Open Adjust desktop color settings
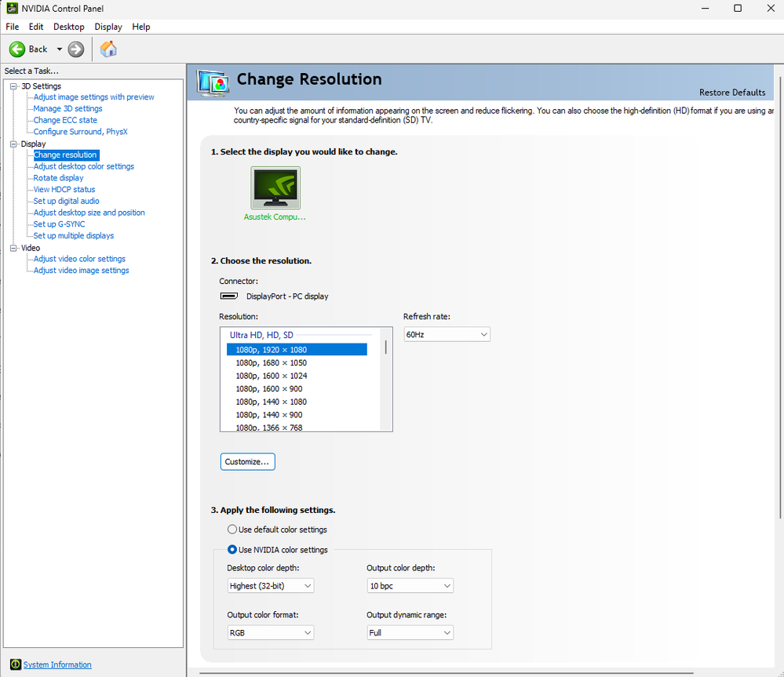The image size is (784, 677). 83,166
